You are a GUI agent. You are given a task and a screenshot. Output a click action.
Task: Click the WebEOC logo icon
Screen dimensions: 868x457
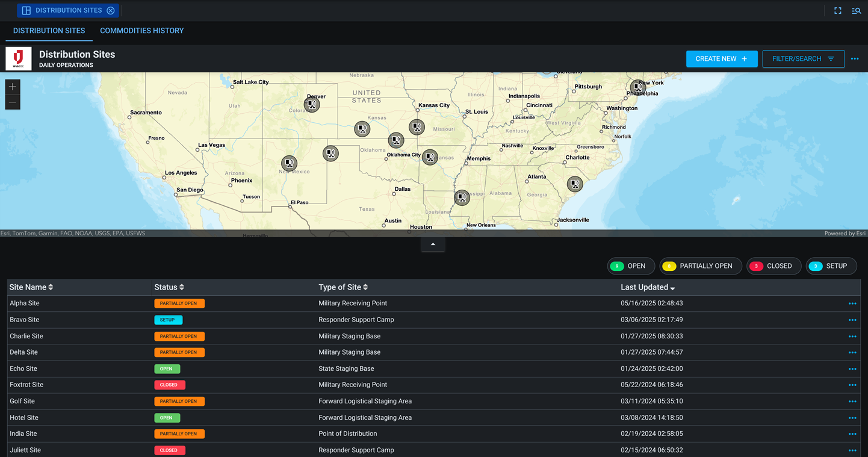coord(18,58)
